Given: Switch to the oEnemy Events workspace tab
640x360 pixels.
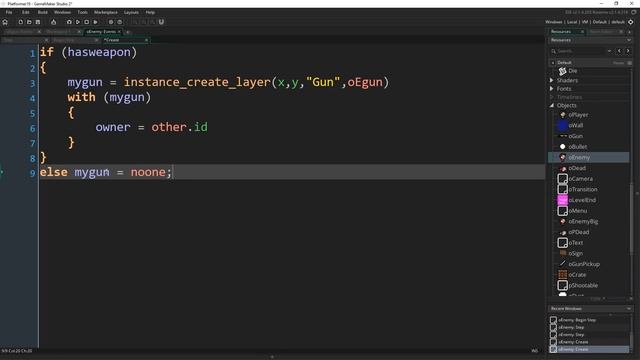Looking at the screenshot, I should coord(100,31).
